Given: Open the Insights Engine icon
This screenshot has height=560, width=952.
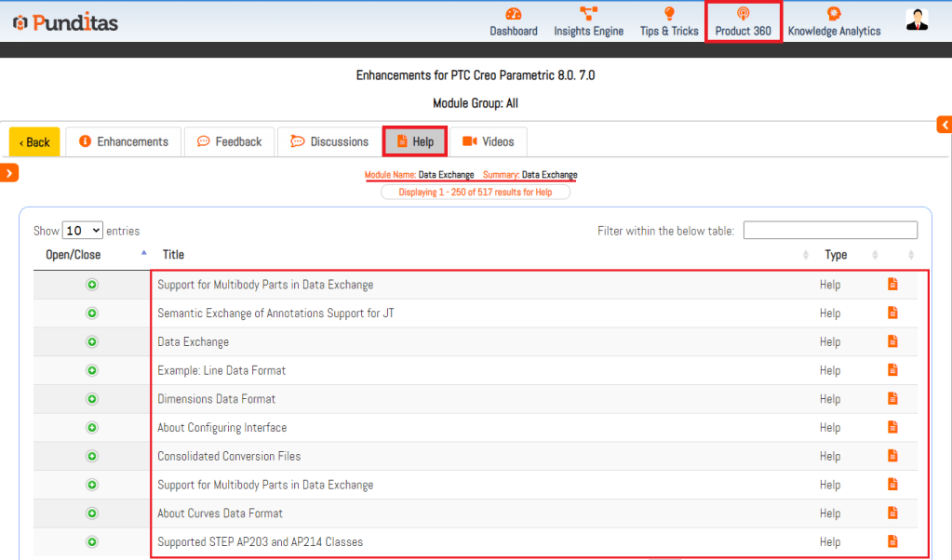Looking at the screenshot, I should click(x=588, y=14).
